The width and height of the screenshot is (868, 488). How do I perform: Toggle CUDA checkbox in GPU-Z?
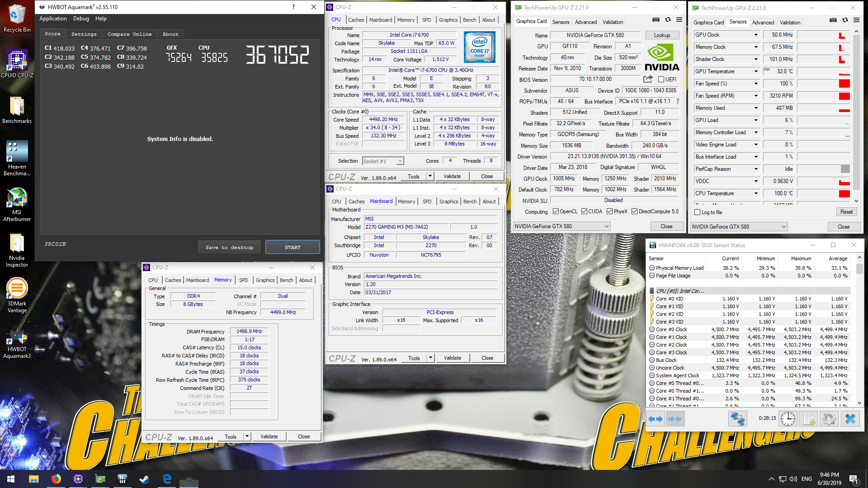click(584, 211)
